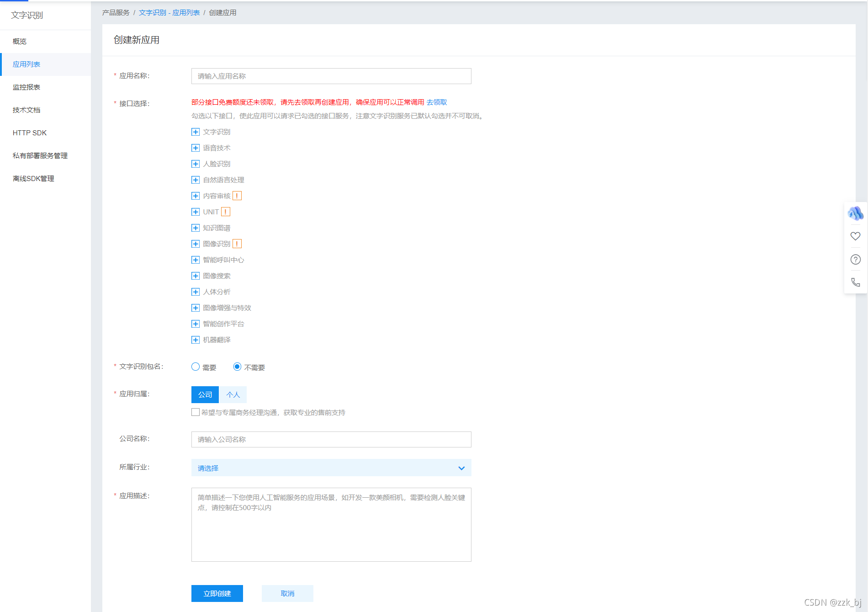The width and height of the screenshot is (868, 612).
Task: Click the warning icon beside UNIT
Action: (x=225, y=212)
